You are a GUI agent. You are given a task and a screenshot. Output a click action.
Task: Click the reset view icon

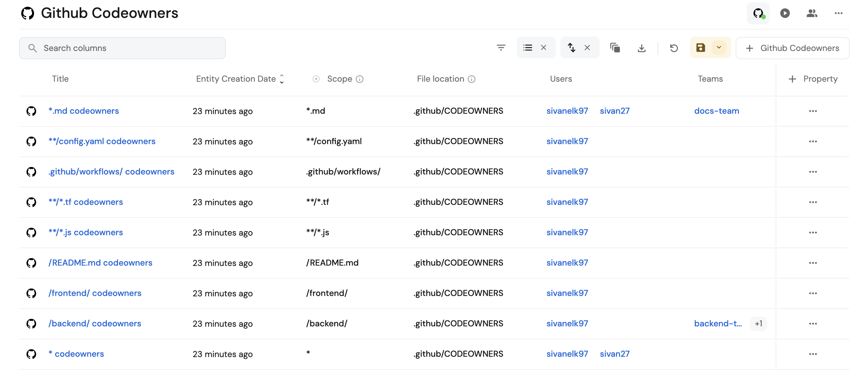click(674, 48)
